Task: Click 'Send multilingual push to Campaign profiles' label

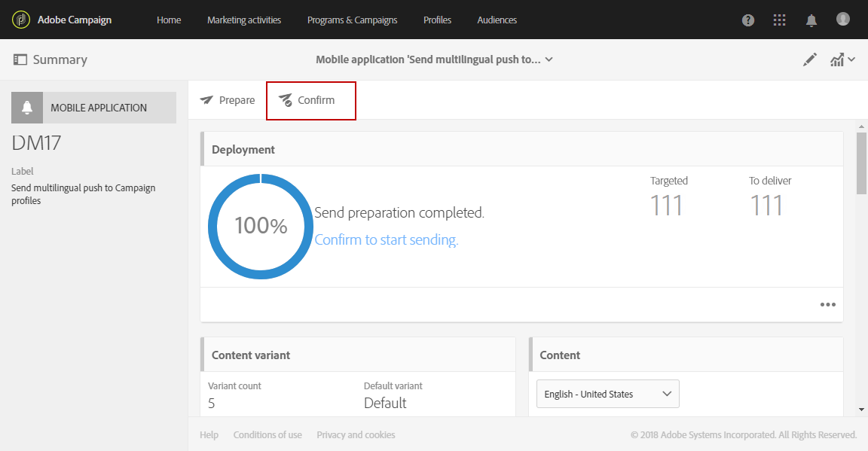Action: (83, 194)
